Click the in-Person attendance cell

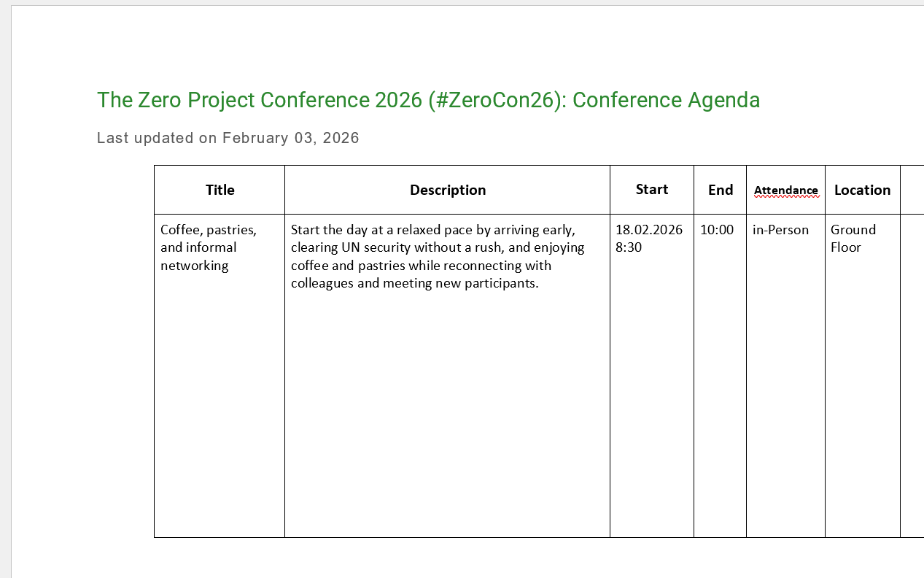coord(785,376)
